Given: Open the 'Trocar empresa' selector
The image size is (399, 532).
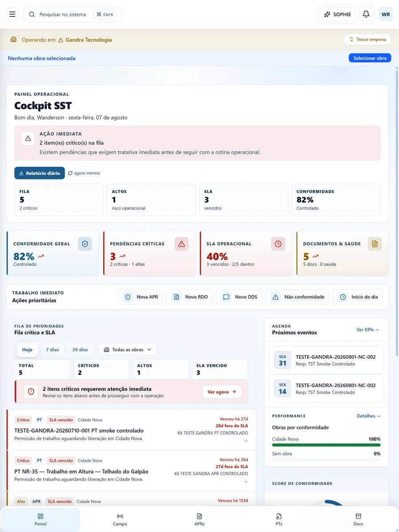Looking at the screenshot, I should coord(368,39).
